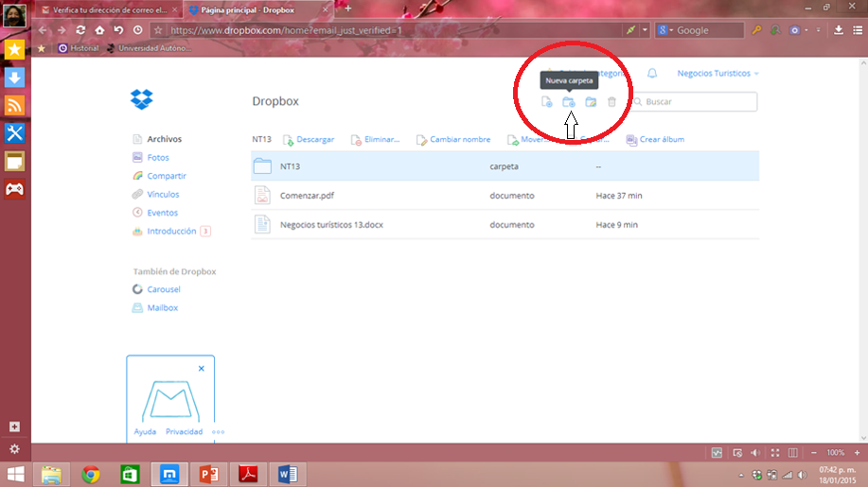The height and width of the screenshot is (487, 868).
Task: Click the New folder icon
Action: click(569, 102)
